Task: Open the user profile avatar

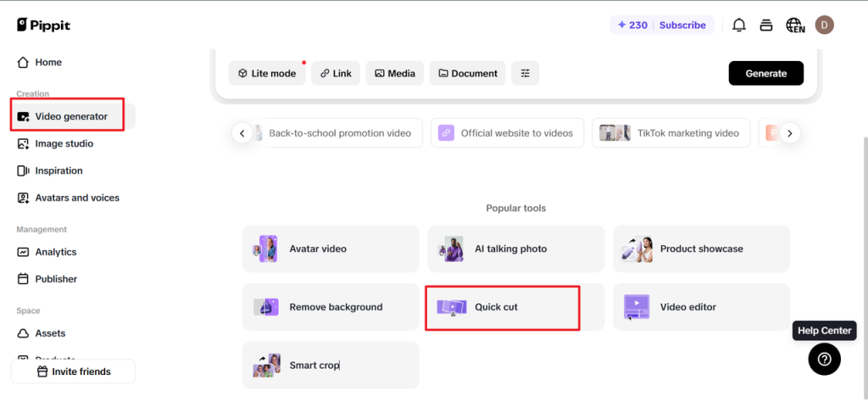Action: (x=824, y=25)
